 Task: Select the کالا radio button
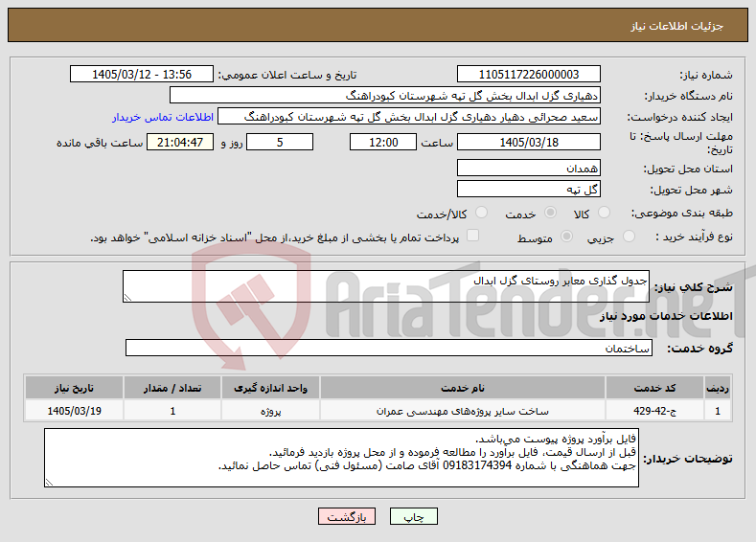(604, 213)
